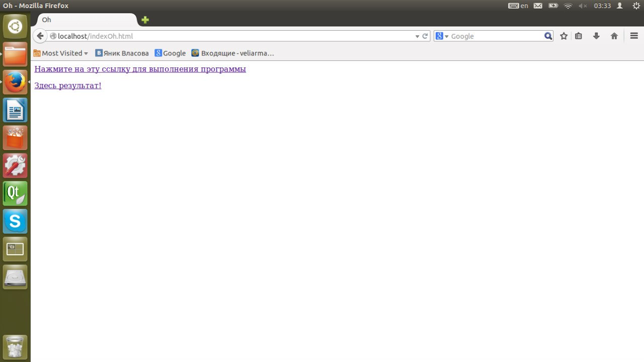This screenshot has width=644, height=362.
Task: Open the muted sound volume indicator
Action: click(583, 6)
